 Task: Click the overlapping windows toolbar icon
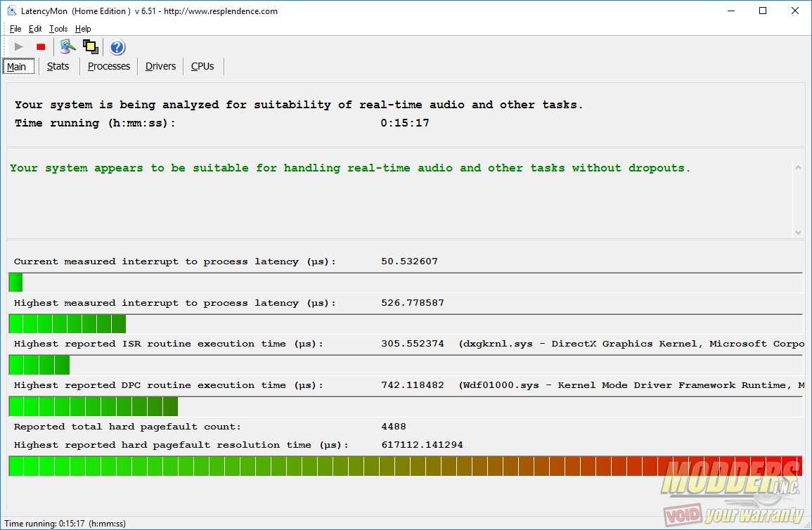(x=91, y=46)
